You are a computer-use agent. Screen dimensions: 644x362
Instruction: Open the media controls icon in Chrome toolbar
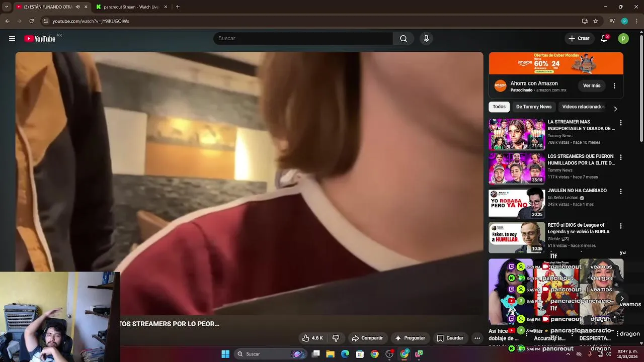pos(612,21)
